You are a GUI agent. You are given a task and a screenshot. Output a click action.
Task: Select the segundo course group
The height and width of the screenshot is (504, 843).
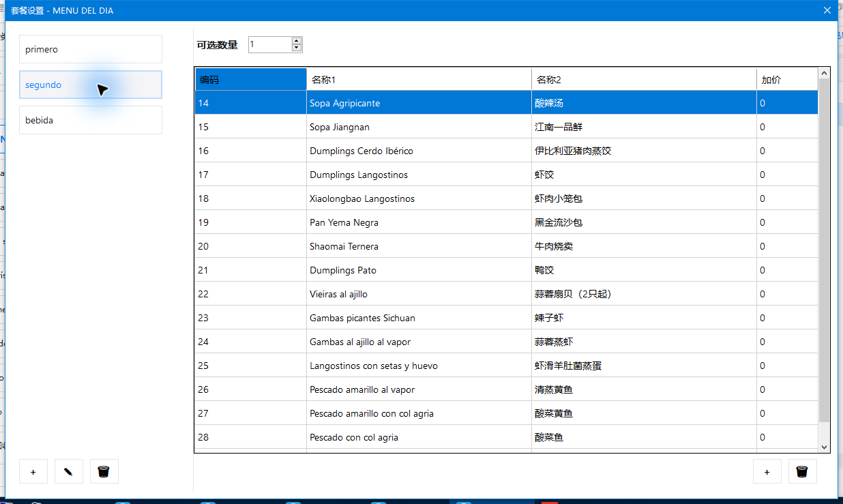tap(91, 85)
